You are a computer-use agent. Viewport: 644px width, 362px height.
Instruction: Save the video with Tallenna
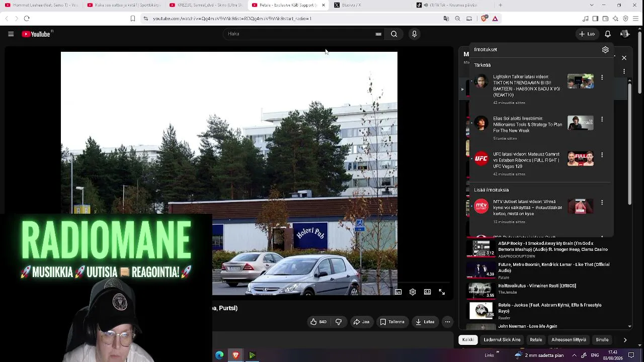392,322
